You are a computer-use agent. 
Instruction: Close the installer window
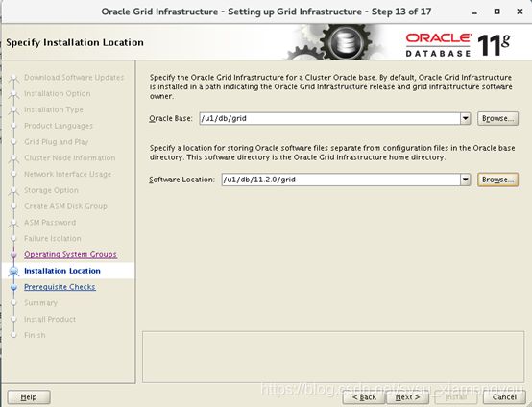[520, 12]
